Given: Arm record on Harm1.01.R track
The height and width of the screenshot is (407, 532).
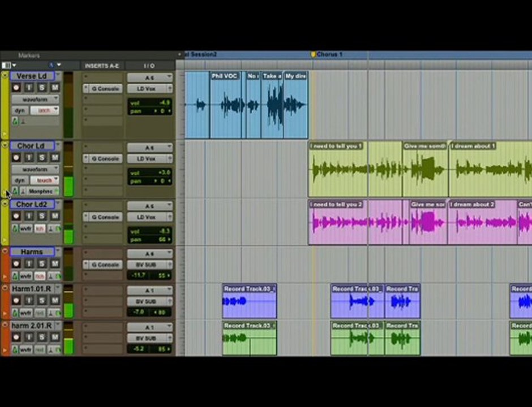Looking at the screenshot, I should coord(16,301).
